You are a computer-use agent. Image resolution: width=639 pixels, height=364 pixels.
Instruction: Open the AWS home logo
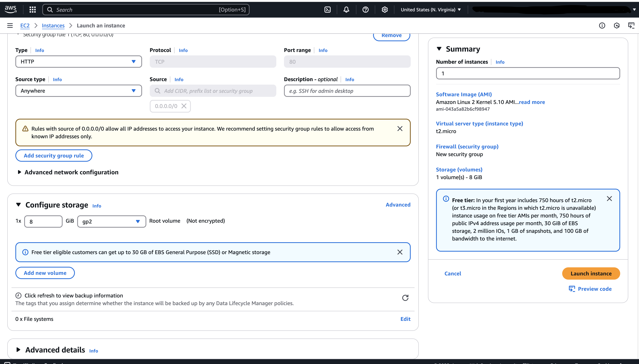11,10
